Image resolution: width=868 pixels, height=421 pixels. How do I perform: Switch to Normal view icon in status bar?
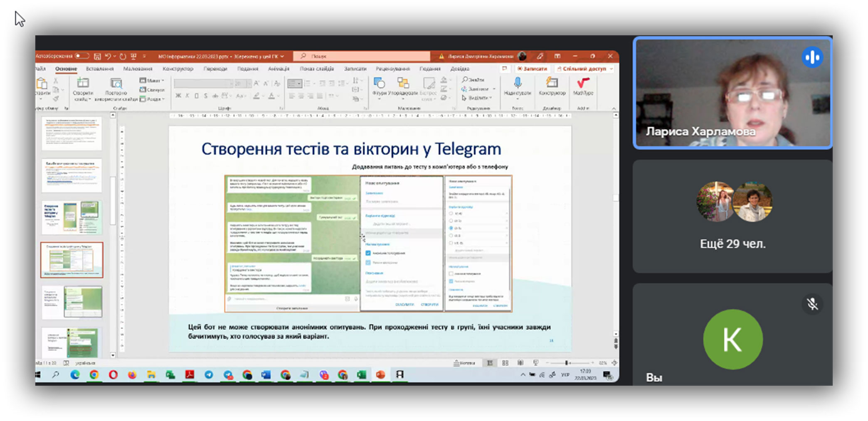(x=490, y=363)
